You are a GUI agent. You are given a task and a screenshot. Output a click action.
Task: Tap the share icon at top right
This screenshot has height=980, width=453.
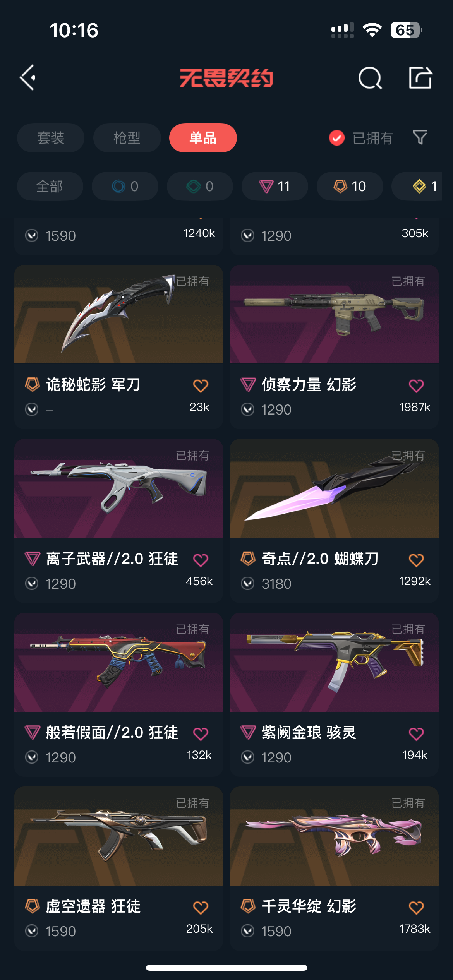pyautogui.click(x=420, y=77)
